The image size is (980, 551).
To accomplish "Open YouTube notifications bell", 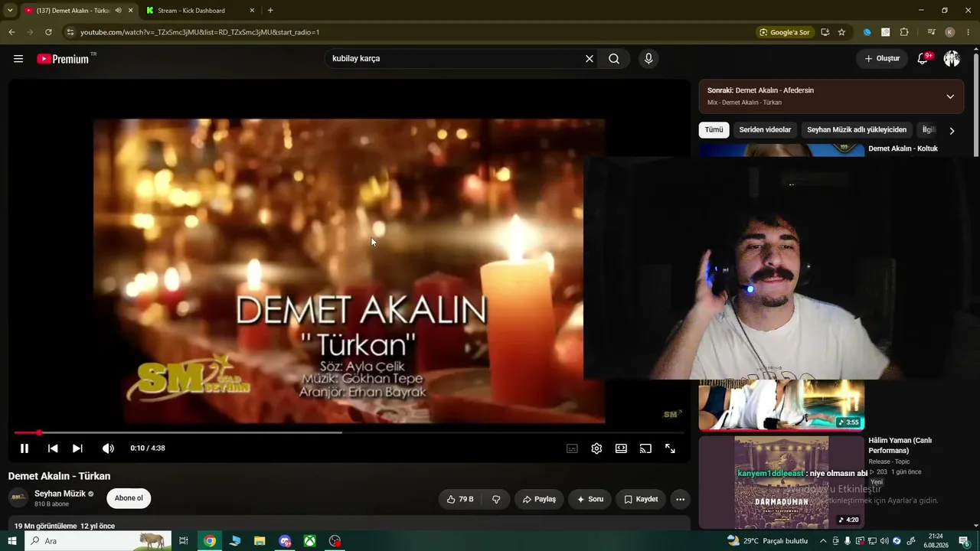I will pos(923,59).
